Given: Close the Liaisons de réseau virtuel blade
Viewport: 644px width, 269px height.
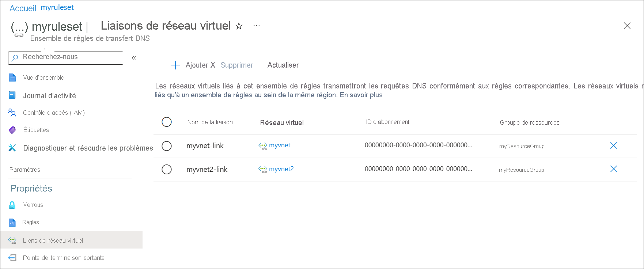Looking at the screenshot, I should pyautogui.click(x=627, y=26).
